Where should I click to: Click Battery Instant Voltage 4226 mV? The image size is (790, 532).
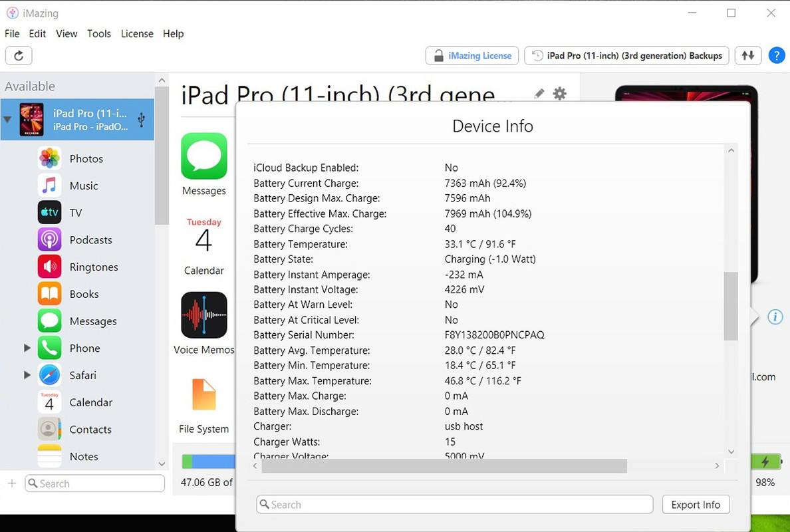pyautogui.click(x=464, y=290)
